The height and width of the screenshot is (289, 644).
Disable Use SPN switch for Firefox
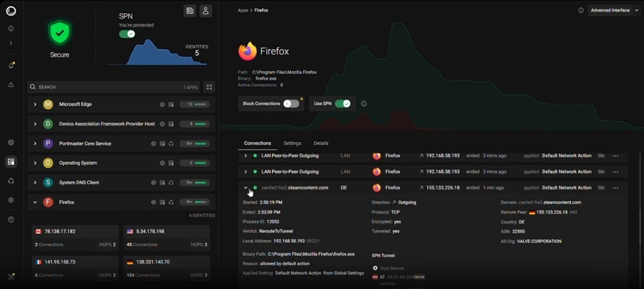pos(343,104)
